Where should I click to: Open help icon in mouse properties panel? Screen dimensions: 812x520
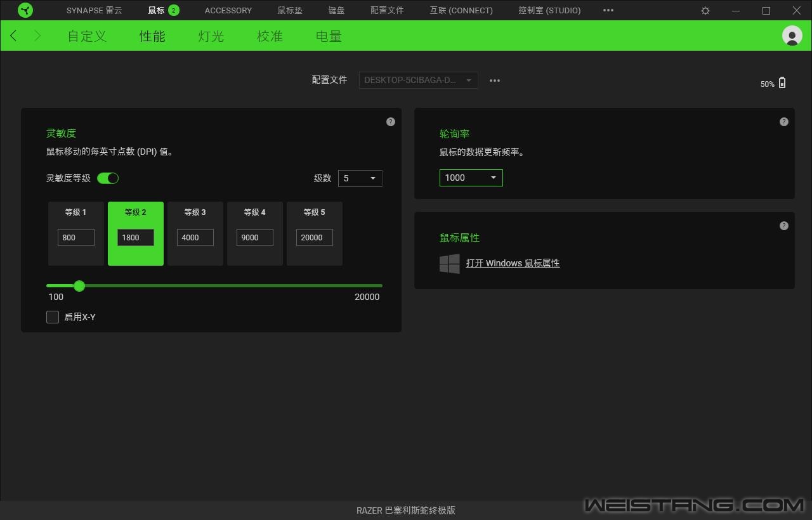(x=784, y=226)
